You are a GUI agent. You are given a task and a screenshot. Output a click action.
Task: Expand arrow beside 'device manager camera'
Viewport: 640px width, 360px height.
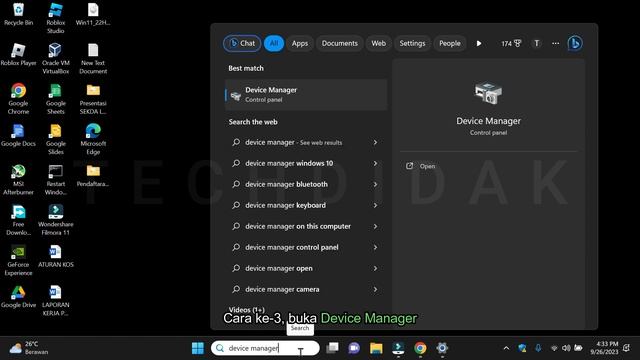pyautogui.click(x=375, y=289)
